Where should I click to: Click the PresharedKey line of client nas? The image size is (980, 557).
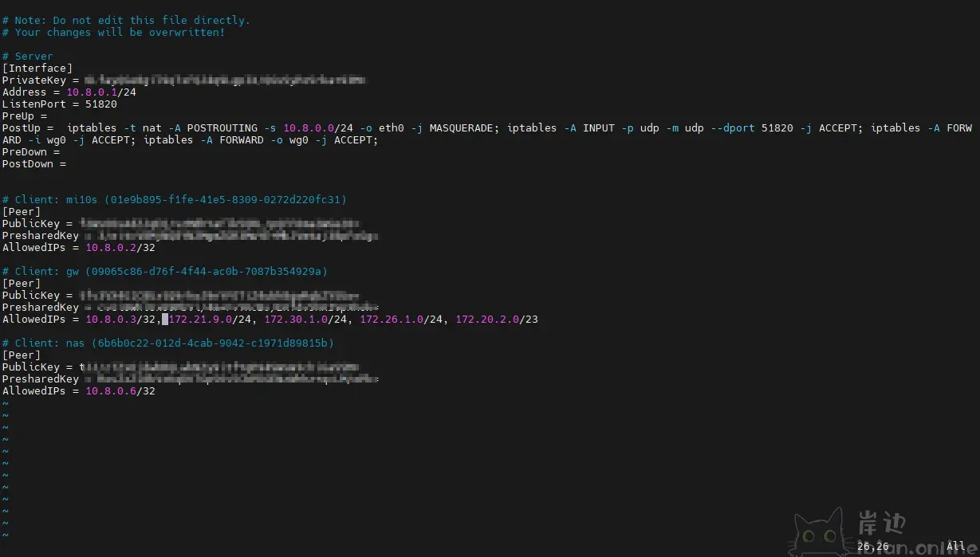point(191,379)
